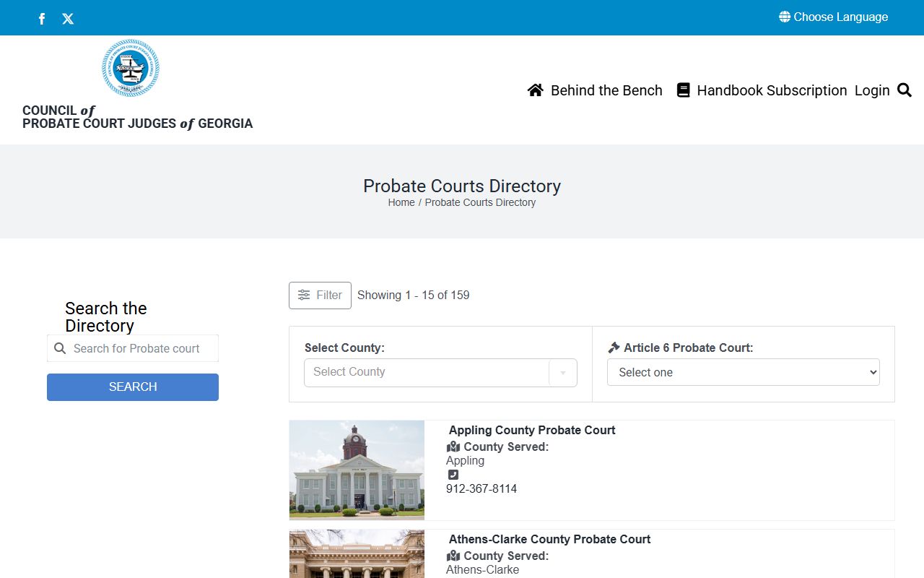This screenshot has width=924, height=578.
Task: Click the blue SEARCH button
Action: point(133,387)
